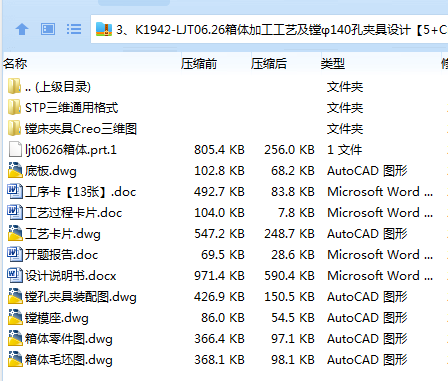
Task: Click the 150.5 KB compressed size value
Action: (289, 297)
